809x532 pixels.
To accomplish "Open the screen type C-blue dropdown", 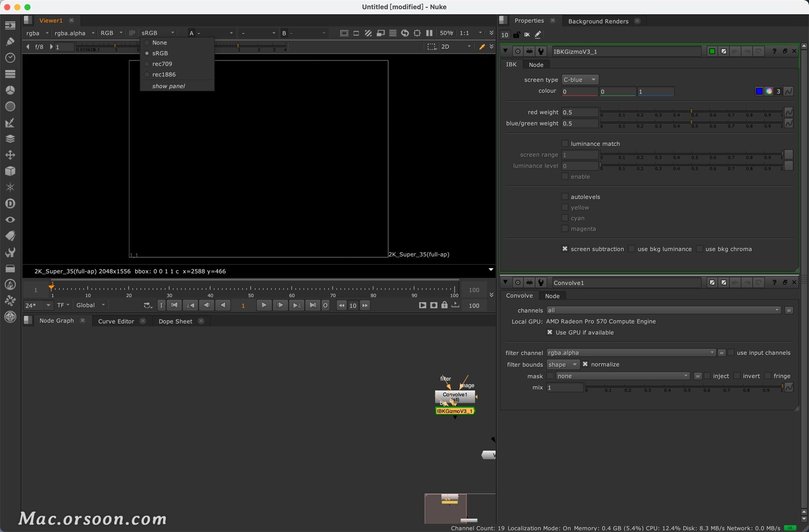I will [x=580, y=80].
